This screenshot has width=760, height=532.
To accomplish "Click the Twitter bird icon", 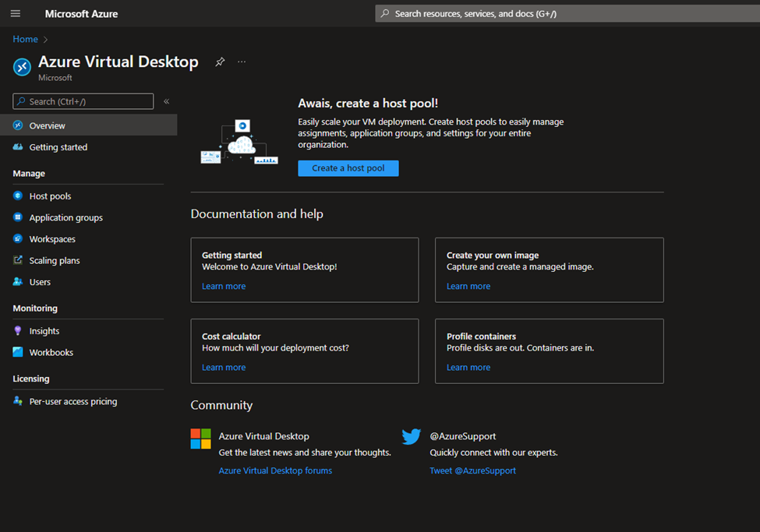I will [x=412, y=436].
